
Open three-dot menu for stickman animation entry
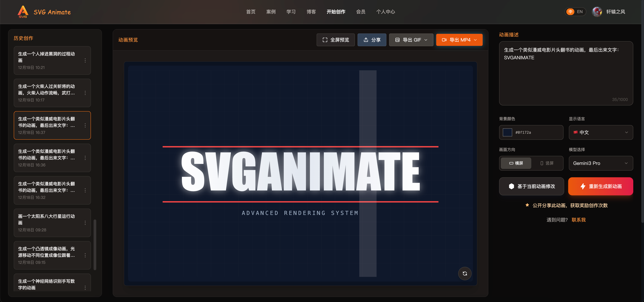coord(85,93)
